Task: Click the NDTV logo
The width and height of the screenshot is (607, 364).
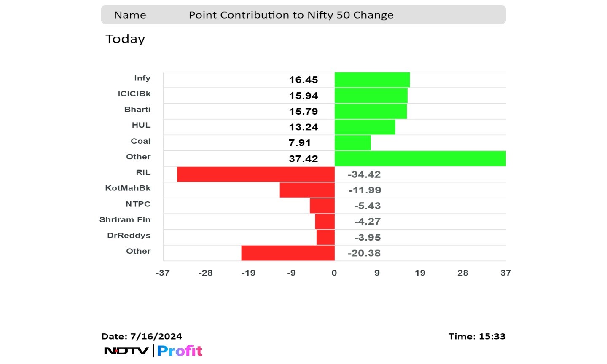Action: pos(126,351)
